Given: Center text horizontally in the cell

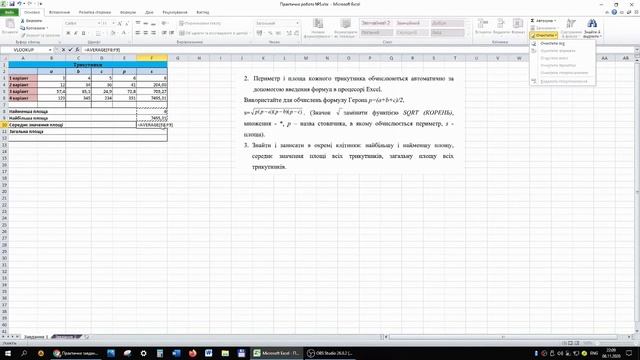Looking at the screenshot, I should tap(146, 33).
